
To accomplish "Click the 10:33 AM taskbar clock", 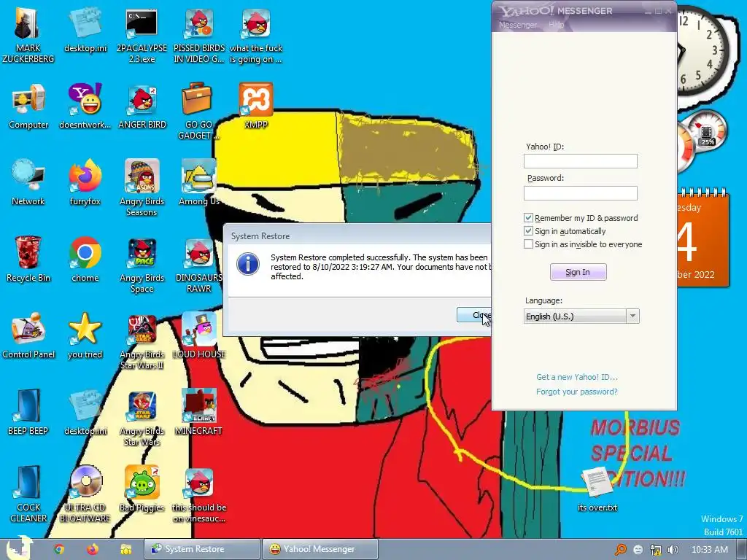I will pos(709,550).
